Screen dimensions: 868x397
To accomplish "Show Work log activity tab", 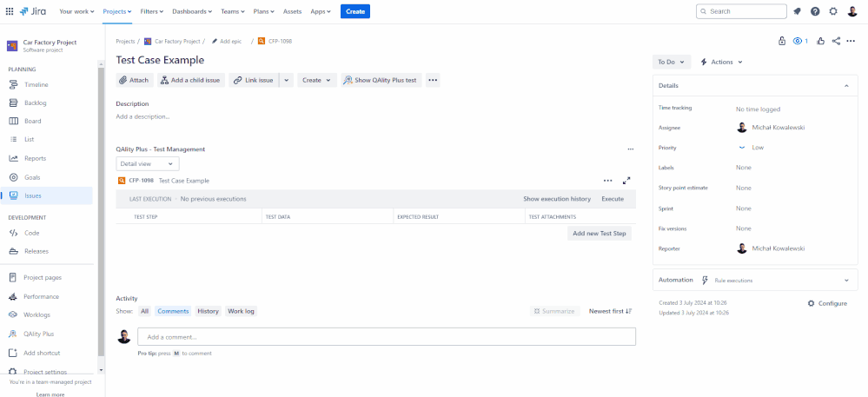I will pos(241,311).
